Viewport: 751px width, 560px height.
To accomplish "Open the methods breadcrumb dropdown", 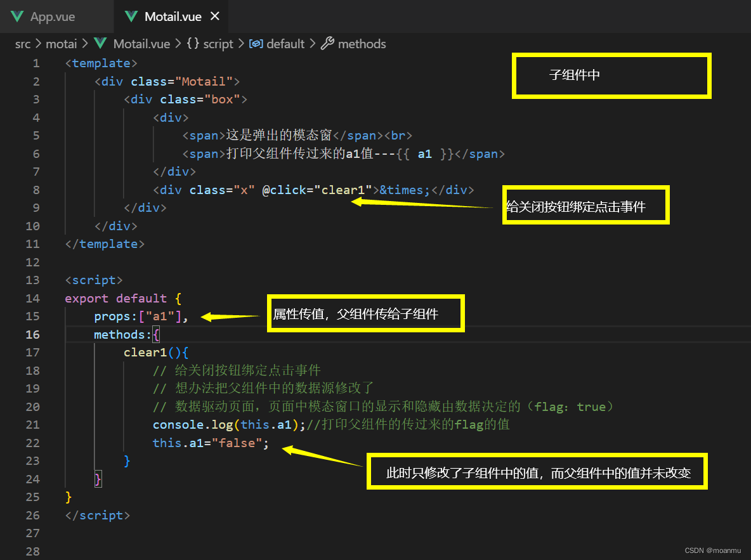I will [x=362, y=44].
